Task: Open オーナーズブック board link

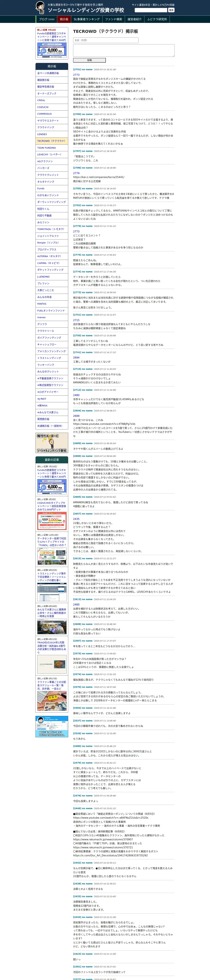Action: [52, 94]
